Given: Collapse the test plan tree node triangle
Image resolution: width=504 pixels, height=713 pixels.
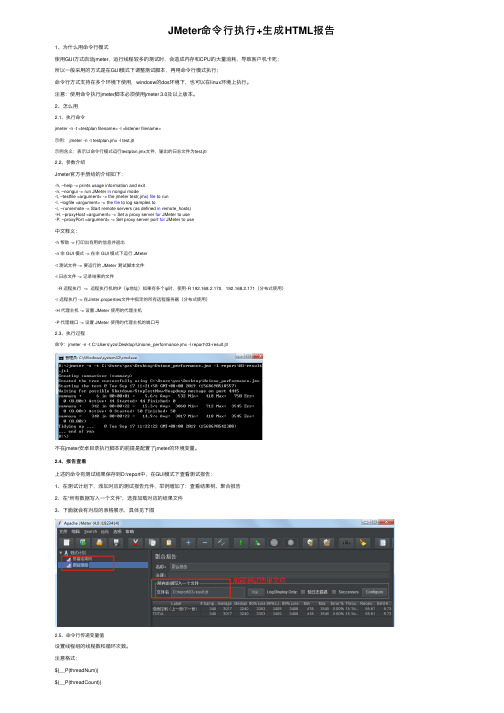Looking at the screenshot, I should point(60,552).
